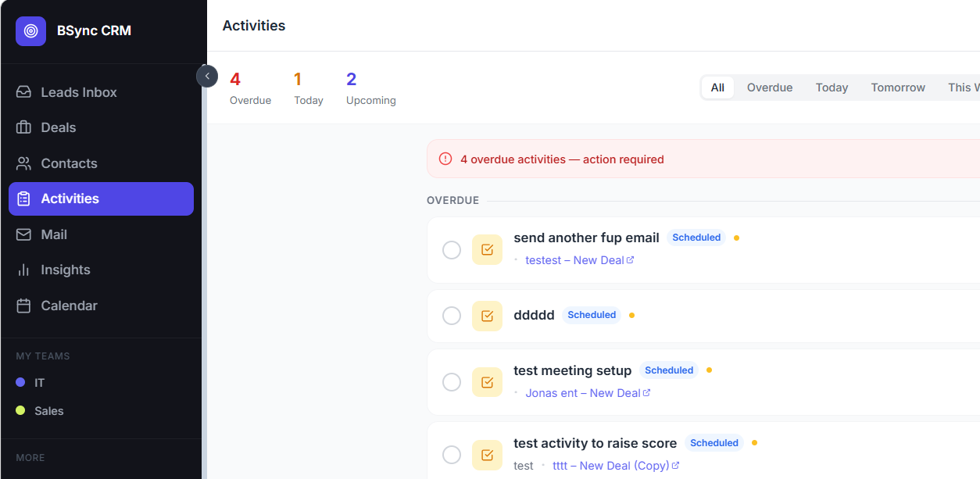The height and width of the screenshot is (479, 980).
Task: Open Calendar from the sidebar
Action: coord(101,306)
